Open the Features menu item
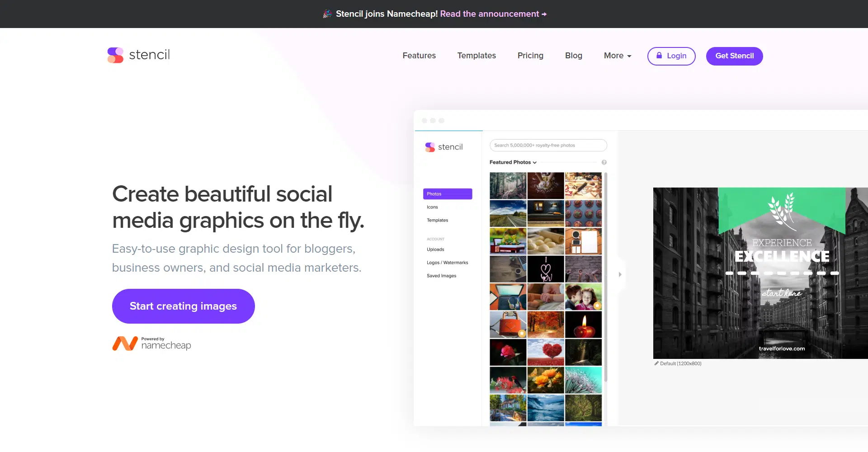Viewport: 868px width, 452px height. point(419,56)
